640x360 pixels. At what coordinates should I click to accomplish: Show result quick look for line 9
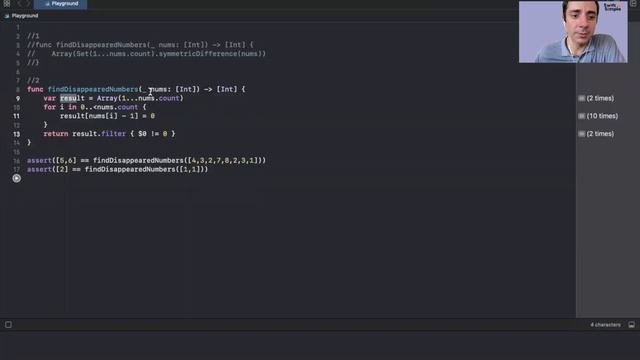[x=582, y=98]
